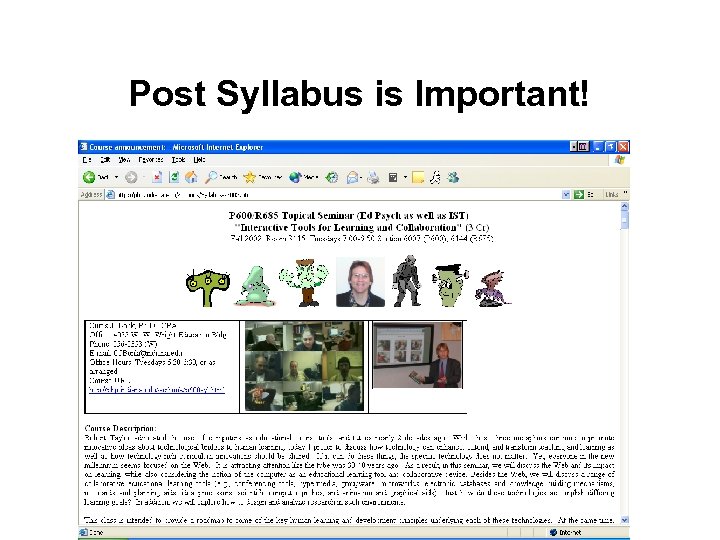Image resolution: width=720 pixels, height=540 pixels.
Task: Open the Back button history dropdown
Action: 116,177
